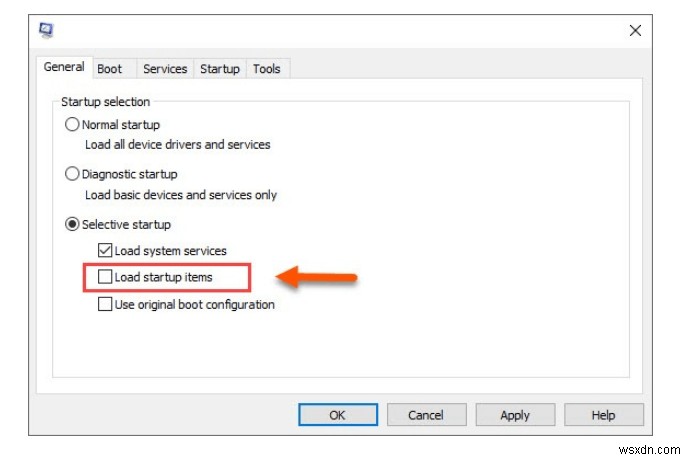Click the orange arrow pointing at startup items
Viewport: 692px width, 460px height.
coord(316,277)
